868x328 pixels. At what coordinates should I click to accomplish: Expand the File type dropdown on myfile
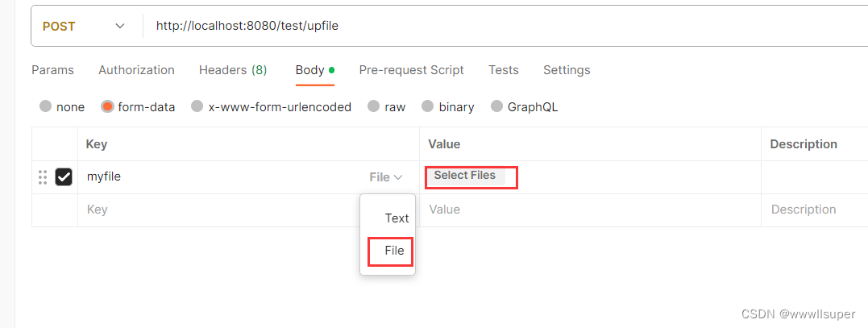click(x=385, y=177)
